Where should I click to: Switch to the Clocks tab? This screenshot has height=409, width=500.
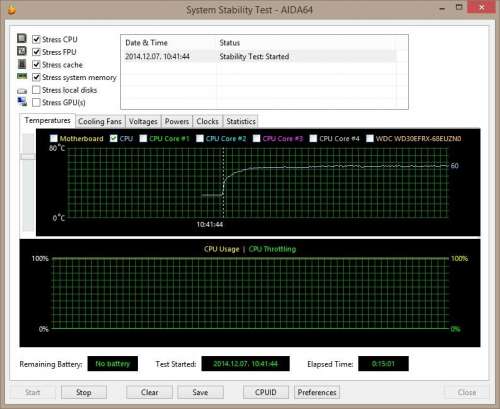(x=207, y=121)
